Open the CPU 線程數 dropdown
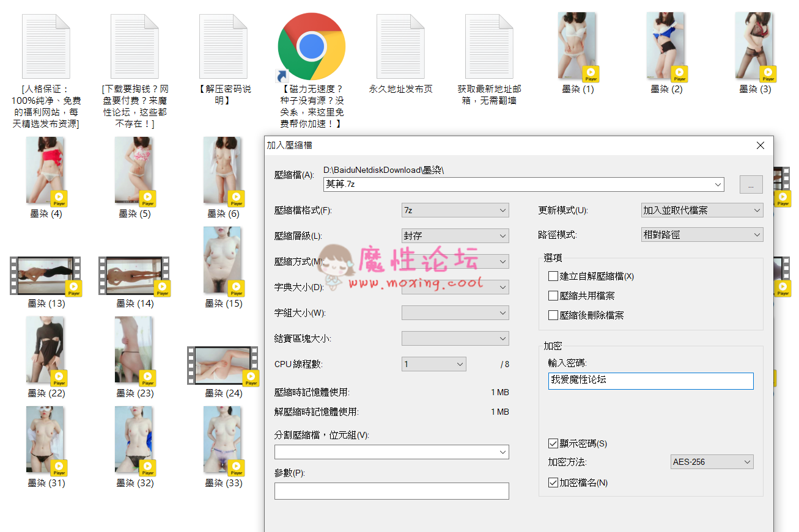 [434, 364]
